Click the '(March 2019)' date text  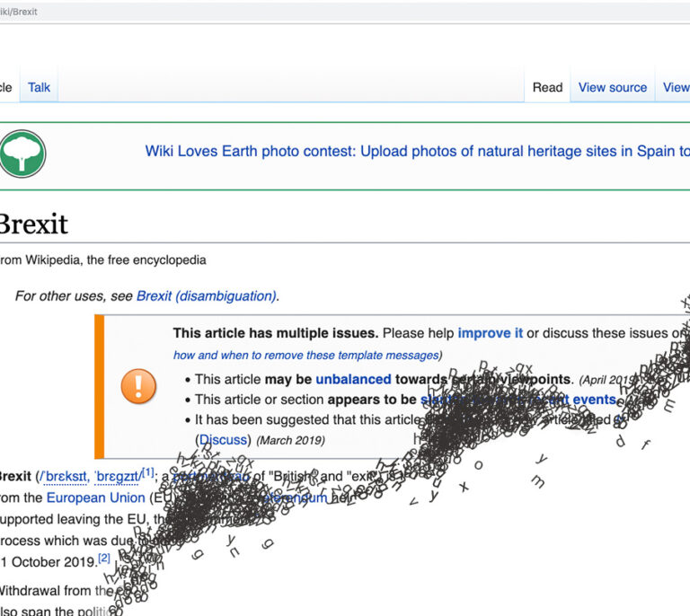click(x=290, y=440)
